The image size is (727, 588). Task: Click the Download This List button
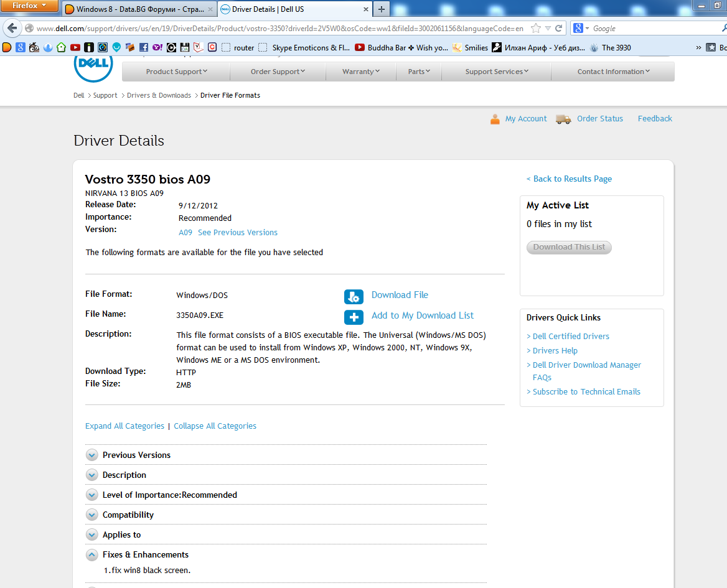pyautogui.click(x=569, y=247)
